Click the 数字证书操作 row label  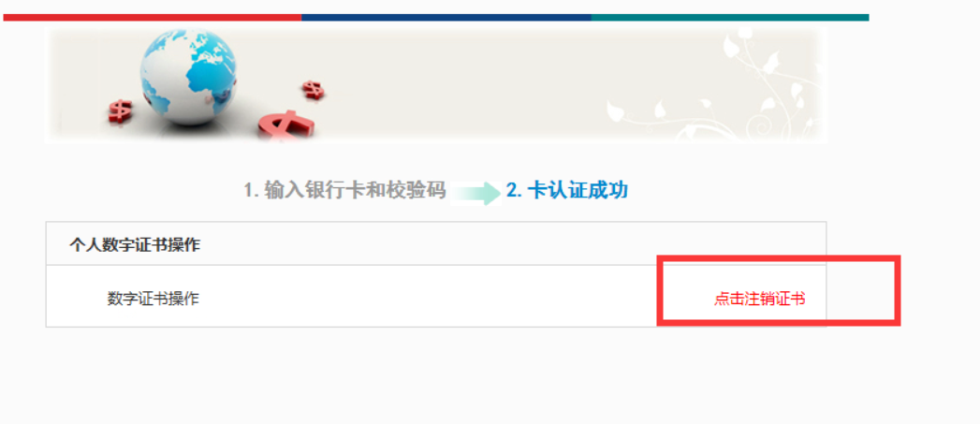pos(154,299)
